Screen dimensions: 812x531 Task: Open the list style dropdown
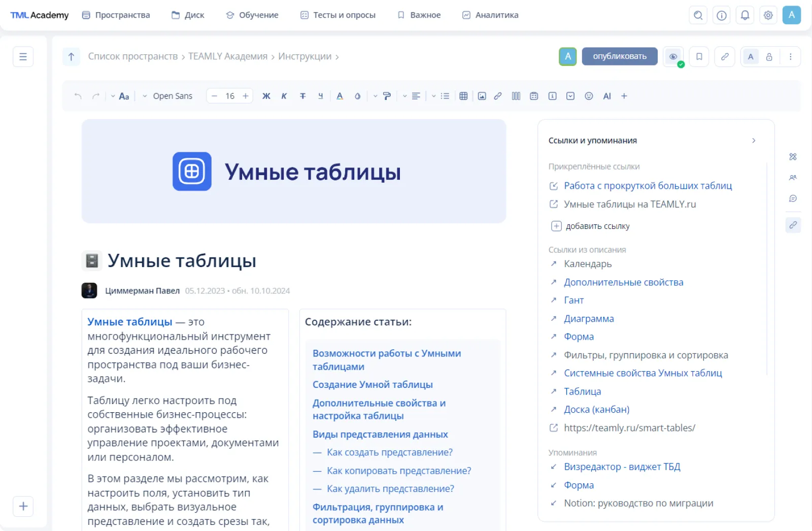(441, 96)
